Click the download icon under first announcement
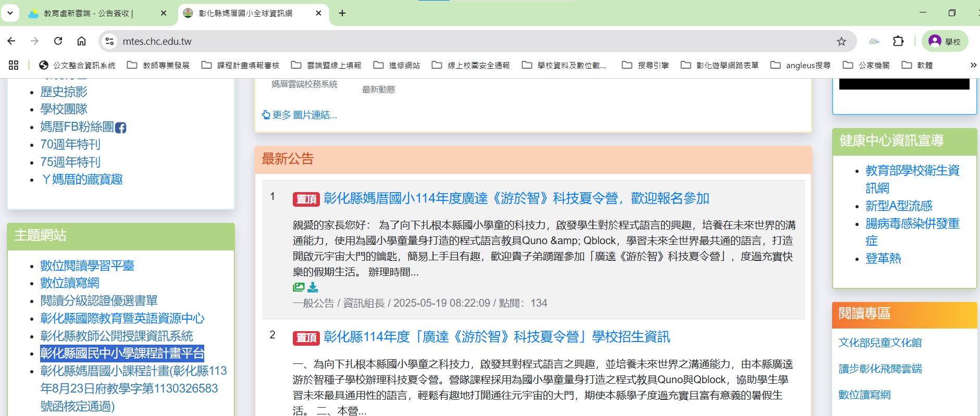The width and height of the screenshot is (980, 416). click(x=313, y=287)
